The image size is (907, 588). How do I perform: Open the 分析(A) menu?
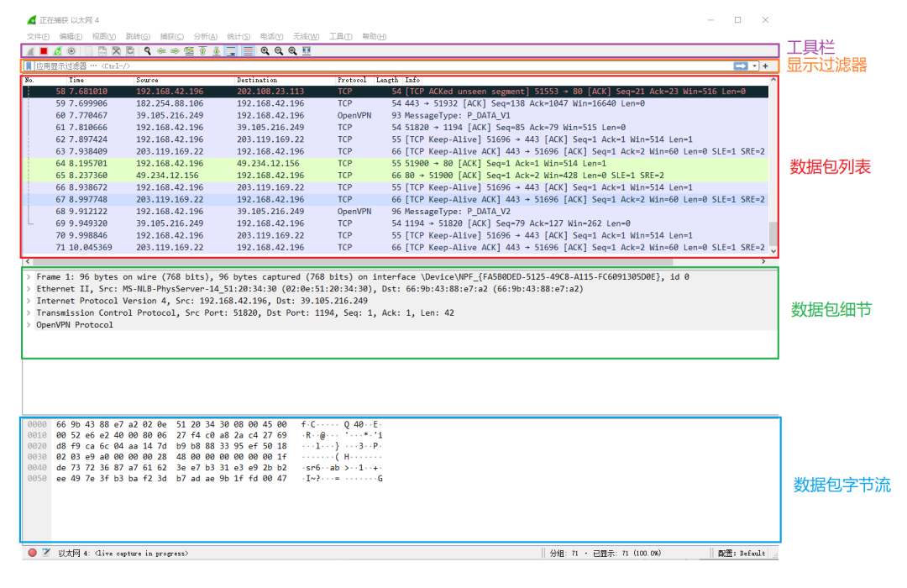(206, 36)
